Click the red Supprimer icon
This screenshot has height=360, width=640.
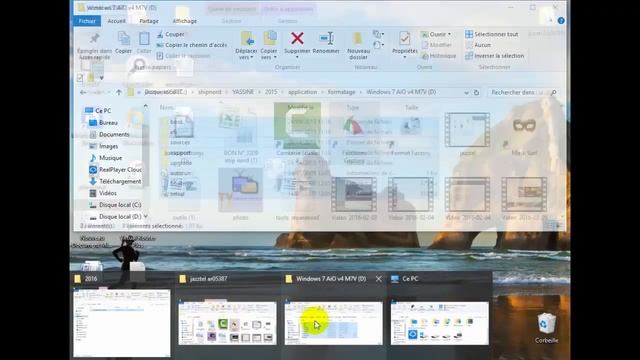pyautogui.click(x=297, y=38)
